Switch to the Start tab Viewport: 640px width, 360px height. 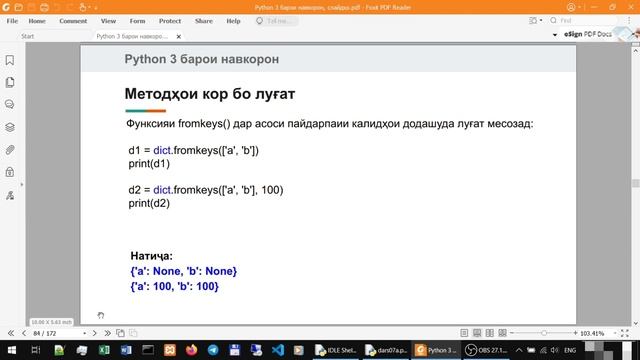point(28,36)
